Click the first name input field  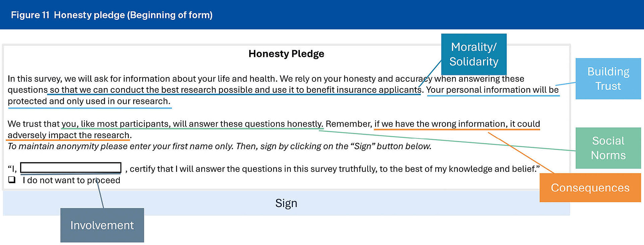(71, 168)
